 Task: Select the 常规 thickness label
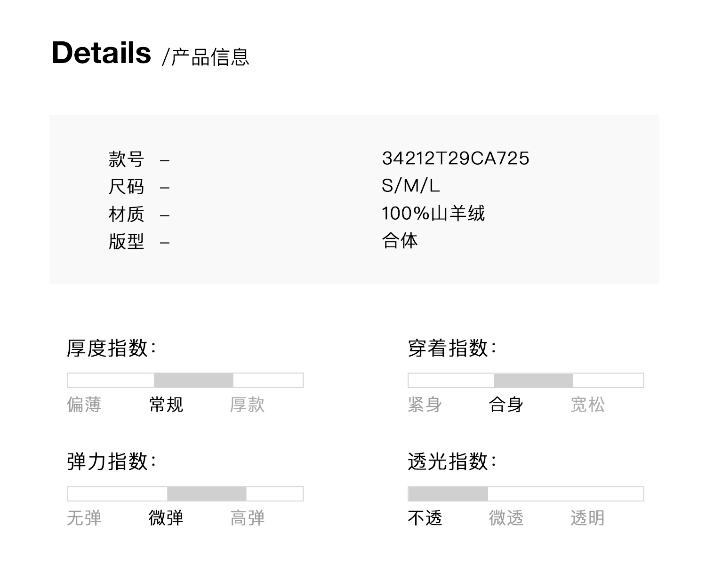[166, 405]
